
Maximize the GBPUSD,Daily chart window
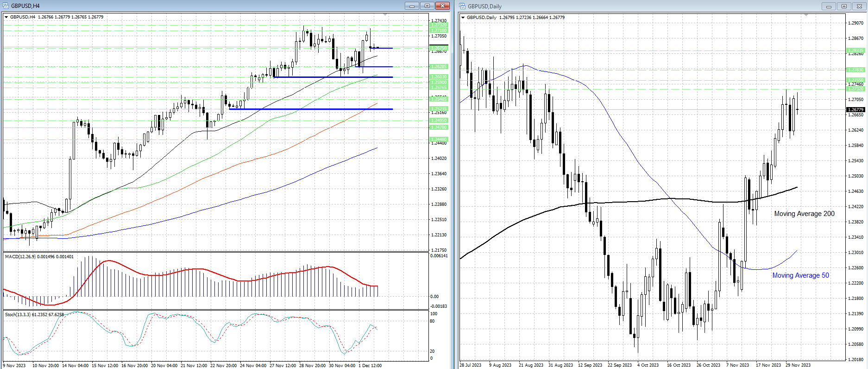(844, 6)
